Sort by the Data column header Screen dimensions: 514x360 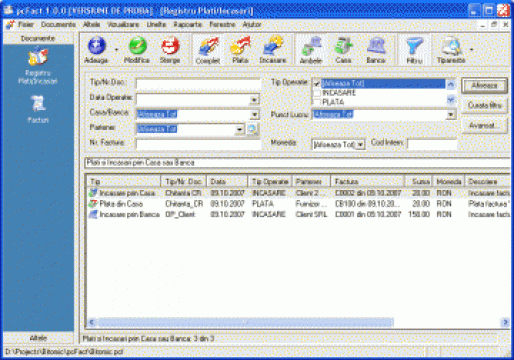click(227, 181)
